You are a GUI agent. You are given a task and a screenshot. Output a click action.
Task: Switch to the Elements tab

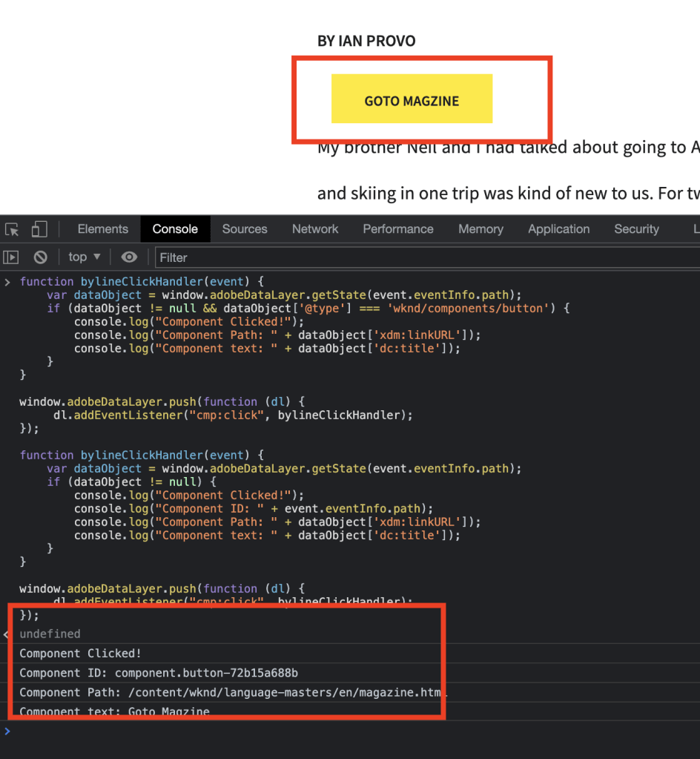point(102,229)
